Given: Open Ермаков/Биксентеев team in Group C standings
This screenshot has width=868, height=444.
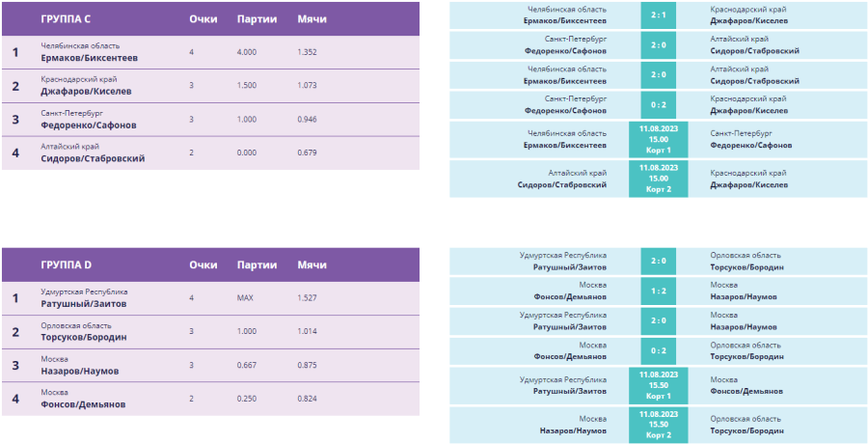Looking at the screenshot, I should click(x=89, y=58).
